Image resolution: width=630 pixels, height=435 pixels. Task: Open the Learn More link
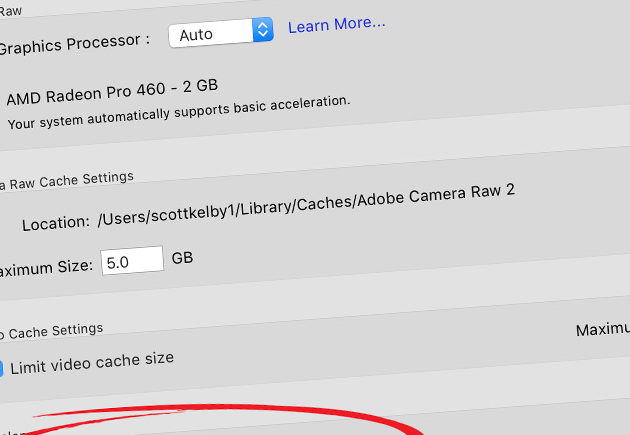(x=337, y=25)
